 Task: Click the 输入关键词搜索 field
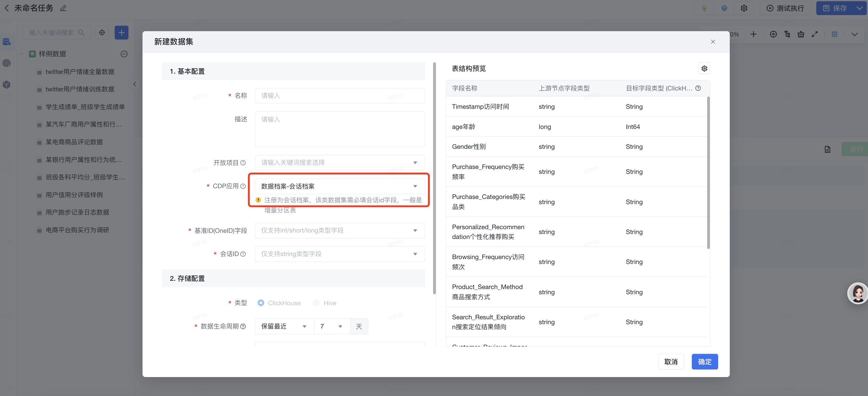[57, 33]
